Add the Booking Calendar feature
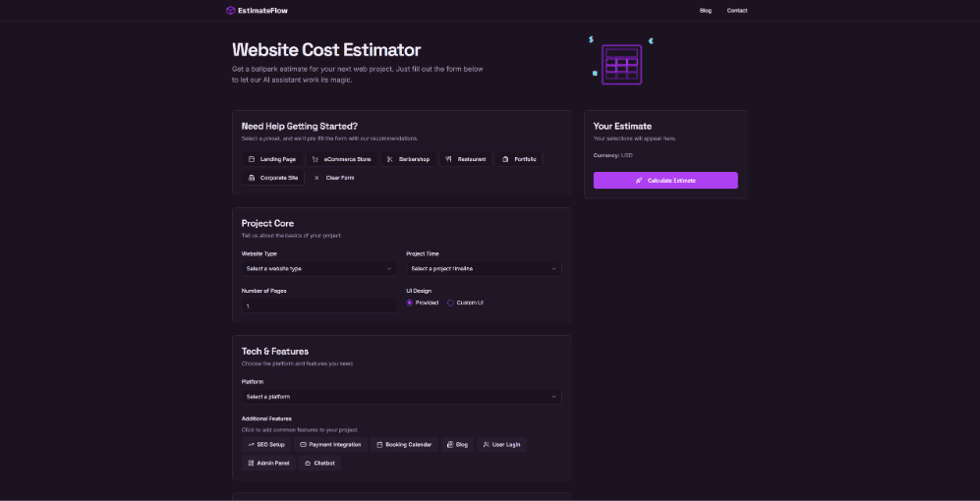 click(x=404, y=445)
